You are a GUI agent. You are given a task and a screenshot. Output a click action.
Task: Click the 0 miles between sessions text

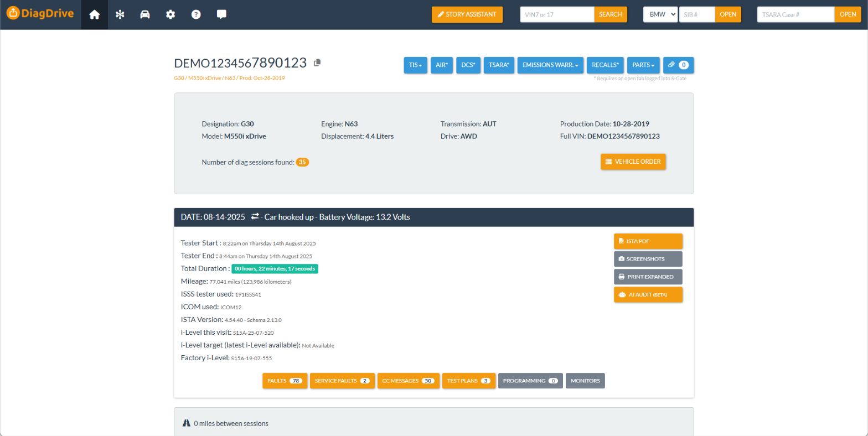pyautogui.click(x=231, y=423)
